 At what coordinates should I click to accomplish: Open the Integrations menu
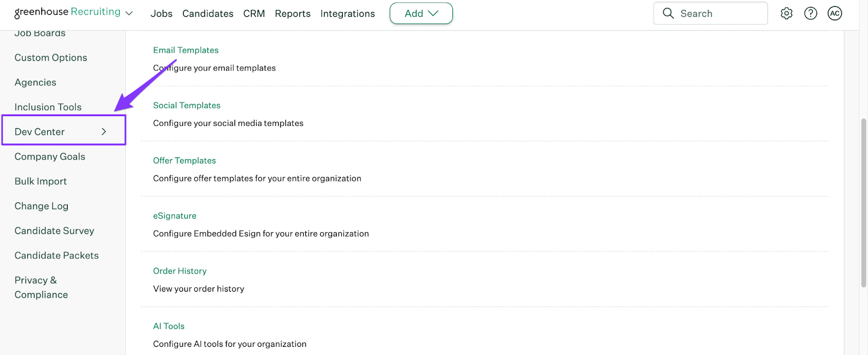[347, 14]
